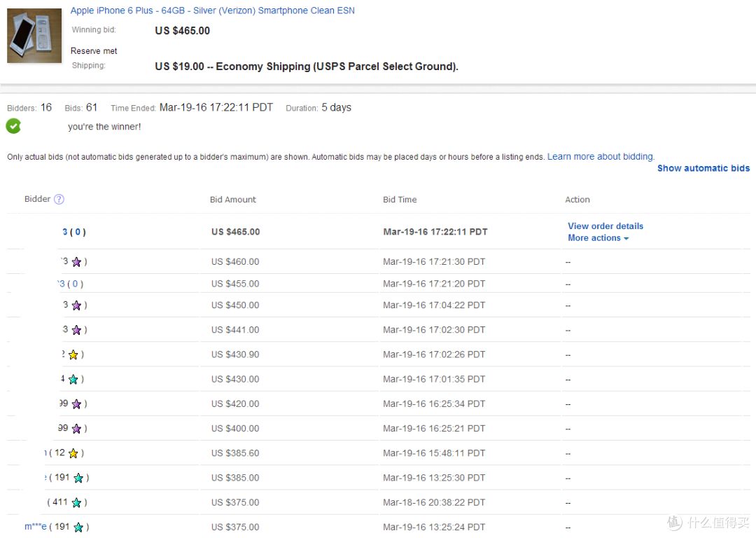Select the US $385.60 bid amount

(234, 453)
